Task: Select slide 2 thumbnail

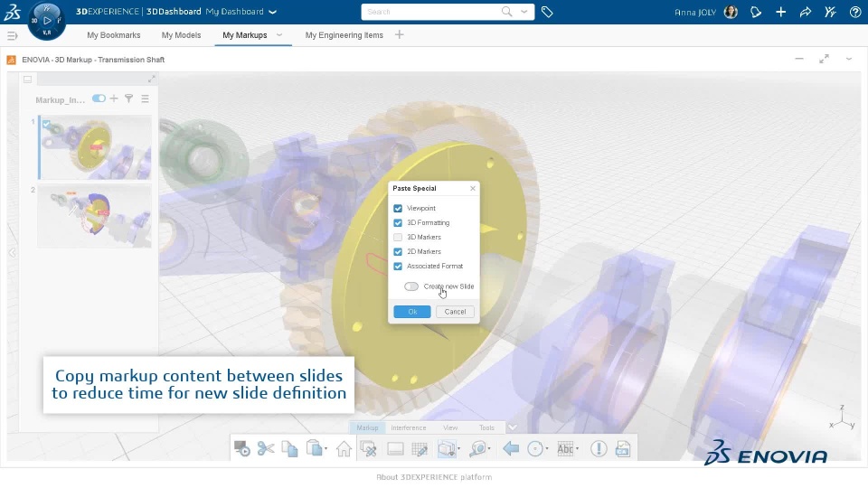Action: point(94,216)
